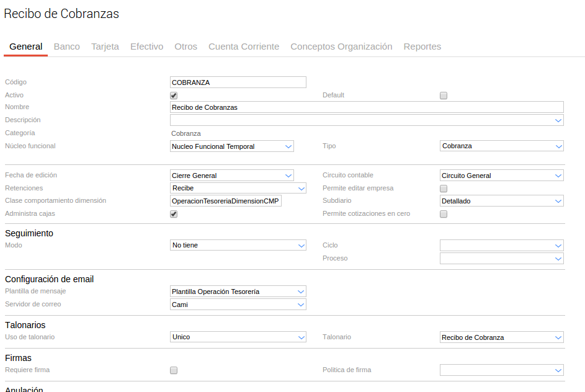Open the Reportes tab
Screen dimensions: 585x392
[422, 47]
